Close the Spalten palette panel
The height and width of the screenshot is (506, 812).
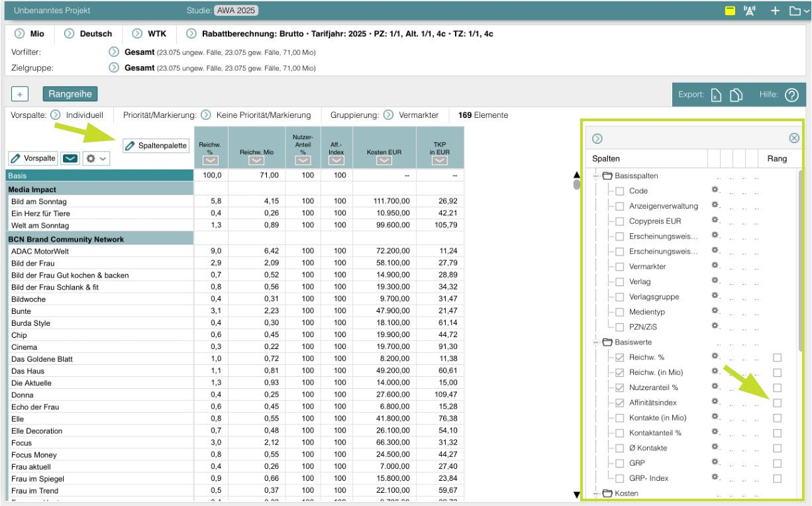(794, 138)
